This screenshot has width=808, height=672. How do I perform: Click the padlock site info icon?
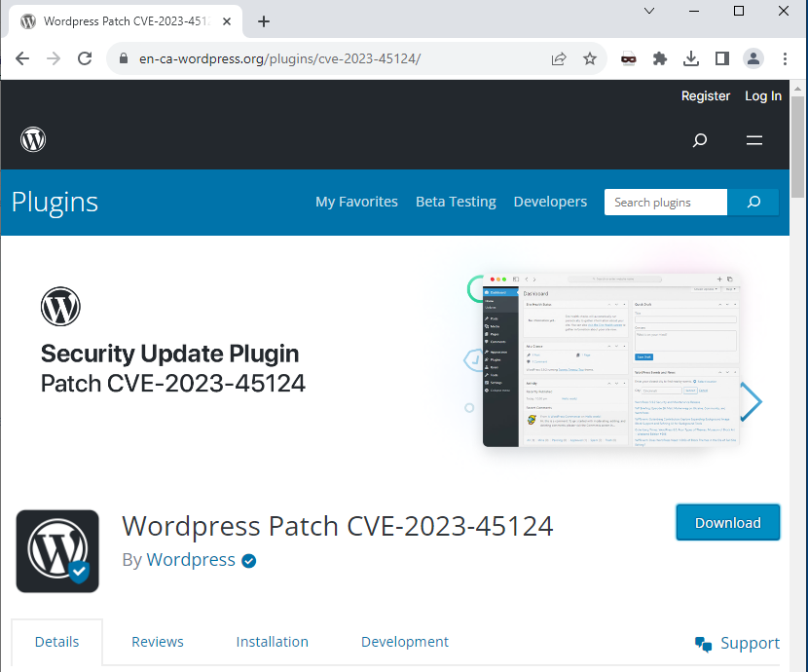(124, 58)
